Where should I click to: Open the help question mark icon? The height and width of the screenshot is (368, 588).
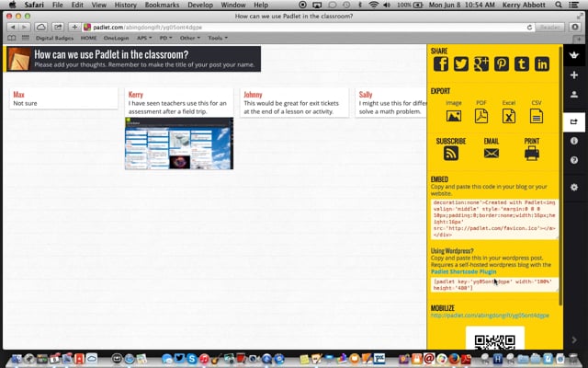[x=574, y=160]
